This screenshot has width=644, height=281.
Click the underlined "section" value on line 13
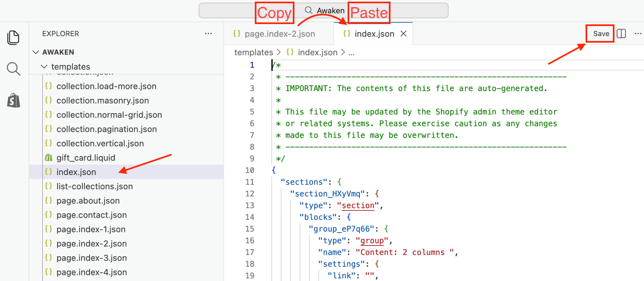pos(358,206)
